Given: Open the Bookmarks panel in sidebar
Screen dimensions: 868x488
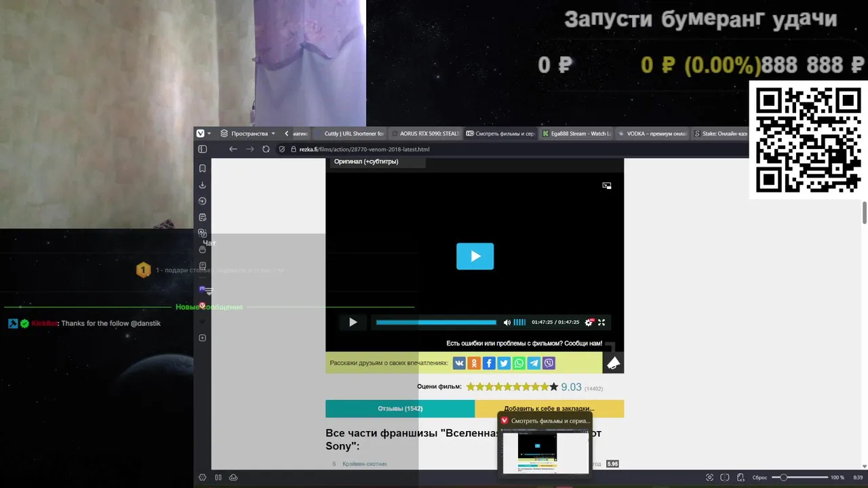Looking at the screenshot, I should tap(202, 168).
